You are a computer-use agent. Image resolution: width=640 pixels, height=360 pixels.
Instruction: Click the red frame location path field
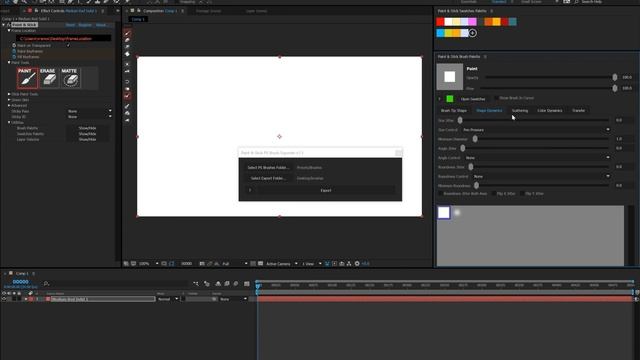[63, 38]
